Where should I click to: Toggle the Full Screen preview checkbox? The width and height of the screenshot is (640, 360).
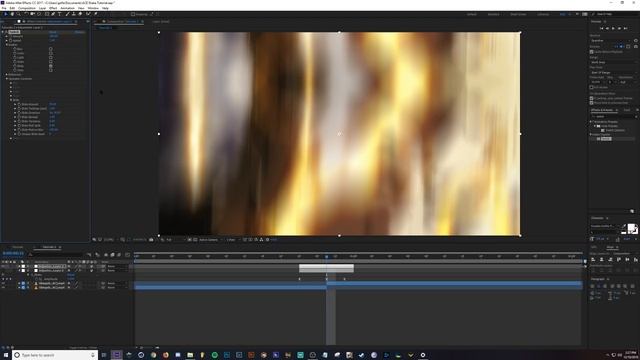591,87
